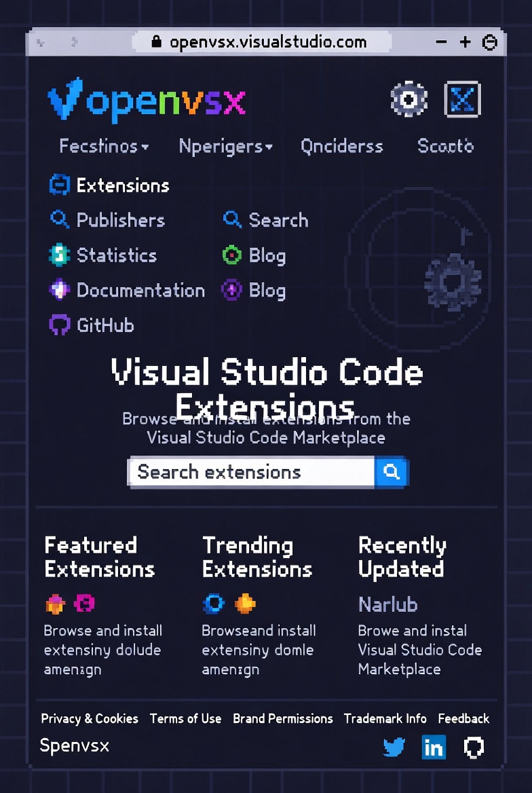This screenshot has width=532, height=793.
Task: Click the Spenvsx footer text
Action: (x=75, y=746)
